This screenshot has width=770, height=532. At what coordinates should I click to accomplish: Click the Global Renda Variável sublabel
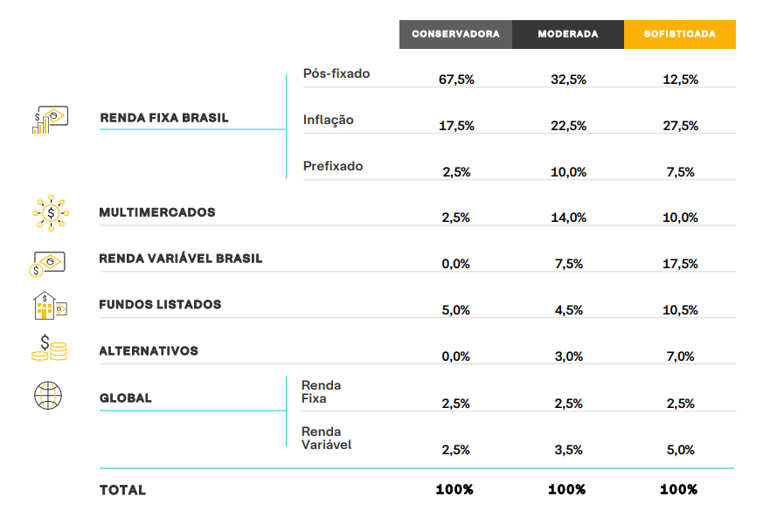327,439
